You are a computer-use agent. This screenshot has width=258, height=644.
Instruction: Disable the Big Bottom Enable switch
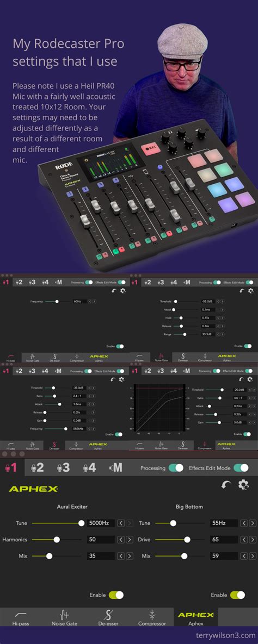(x=237, y=595)
